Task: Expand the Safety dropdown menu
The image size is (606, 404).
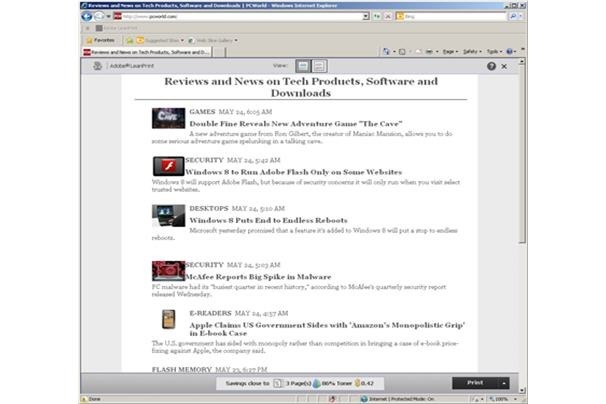Action: tap(472, 51)
